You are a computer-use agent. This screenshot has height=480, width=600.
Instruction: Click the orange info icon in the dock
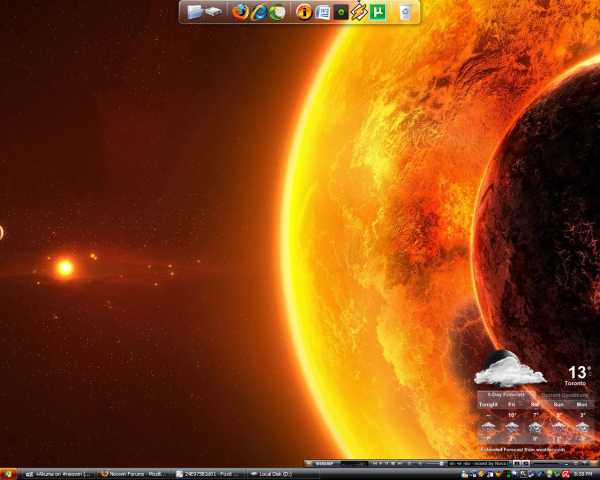(x=304, y=12)
